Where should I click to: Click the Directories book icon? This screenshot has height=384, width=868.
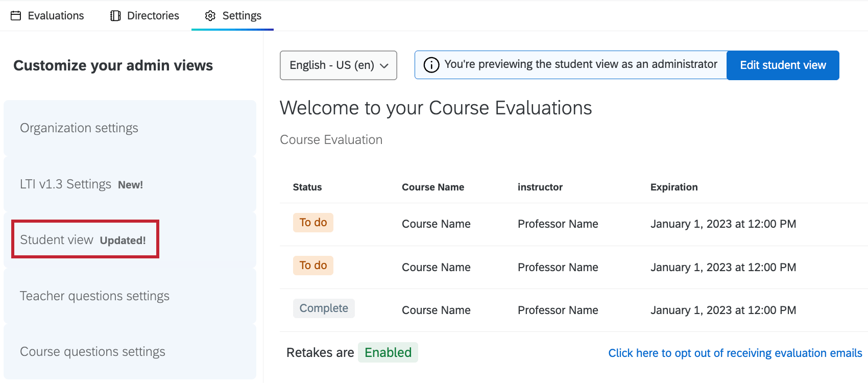115,16
